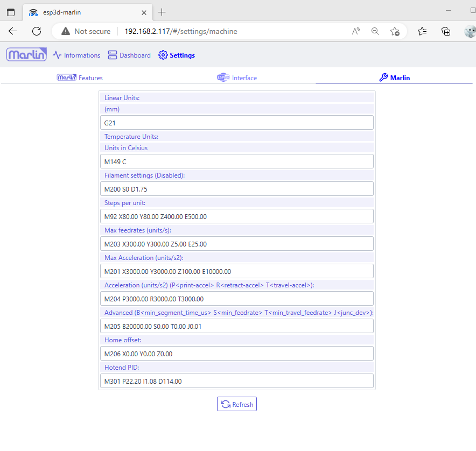Select the Marlin wrench tab
The image size is (476, 451).
(394, 78)
